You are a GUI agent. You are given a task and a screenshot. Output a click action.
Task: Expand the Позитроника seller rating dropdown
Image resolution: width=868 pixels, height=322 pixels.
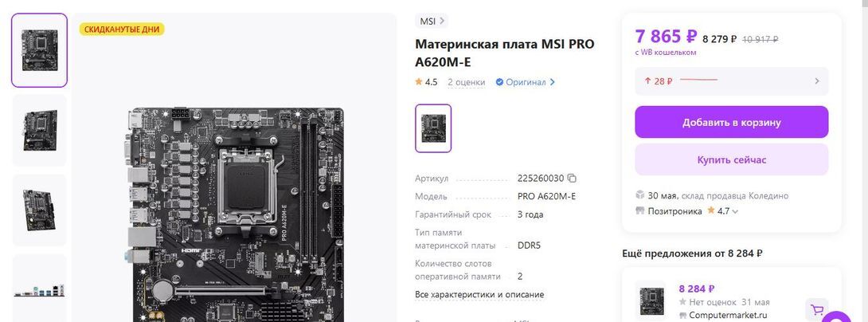[x=735, y=212]
